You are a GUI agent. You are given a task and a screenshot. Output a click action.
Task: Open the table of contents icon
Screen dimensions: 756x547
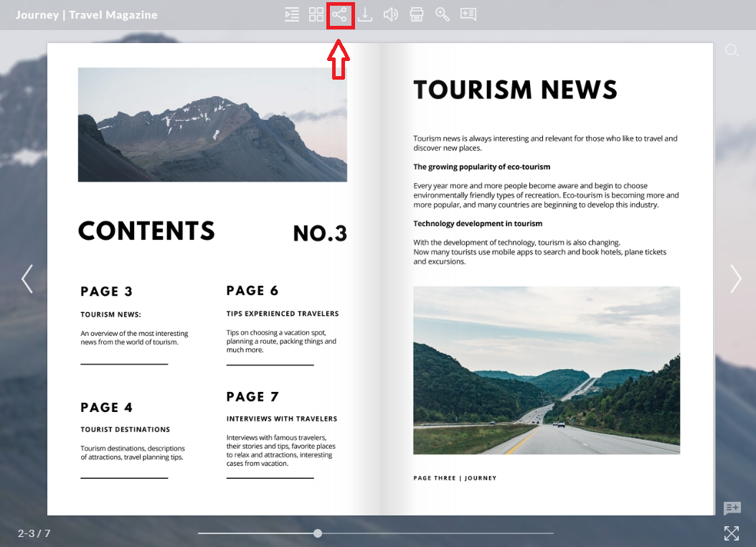pyautogui.click(x=292, y=14)
